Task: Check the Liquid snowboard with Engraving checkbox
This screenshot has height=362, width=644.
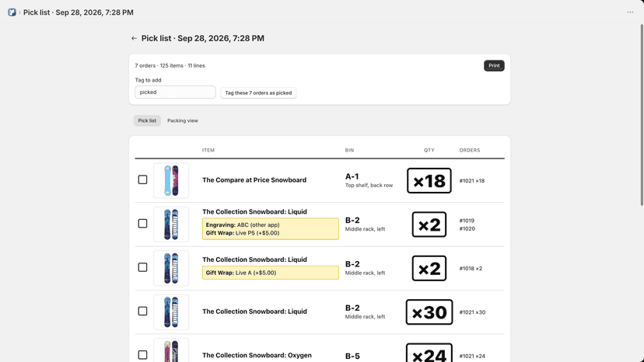Action: tap(142, 224)
